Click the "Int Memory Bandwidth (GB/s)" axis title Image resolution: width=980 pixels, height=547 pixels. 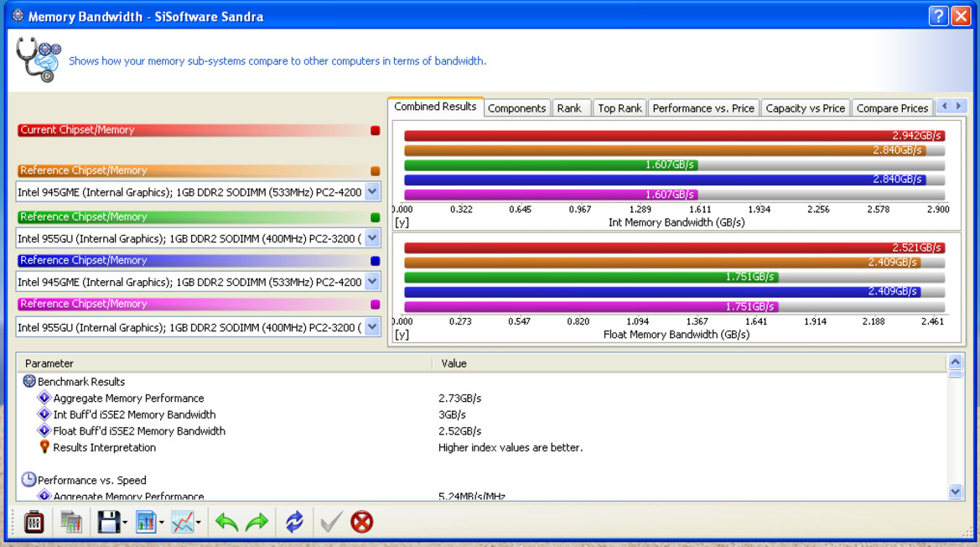coord(677,222)
